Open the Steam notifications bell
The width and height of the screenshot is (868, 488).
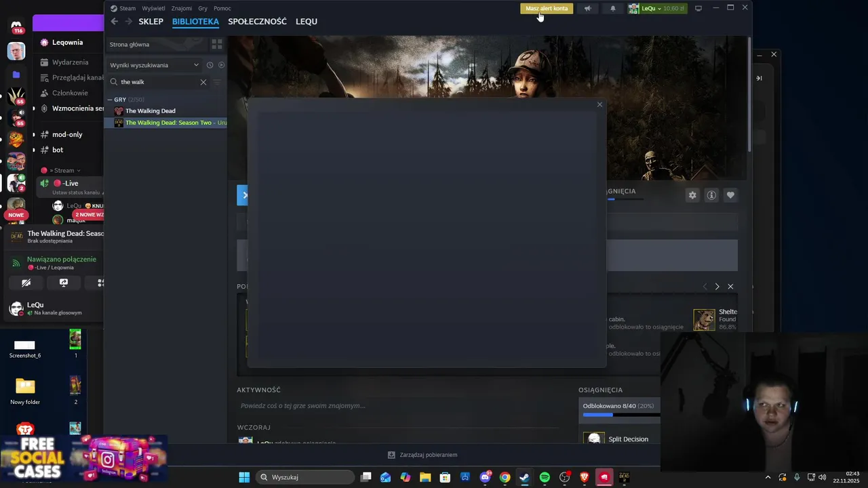(x=613, y=8)
